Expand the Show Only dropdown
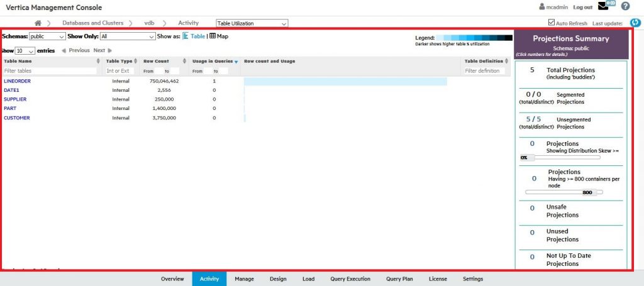The height and width of the screenshot is (286, 644). click(128, 36)
